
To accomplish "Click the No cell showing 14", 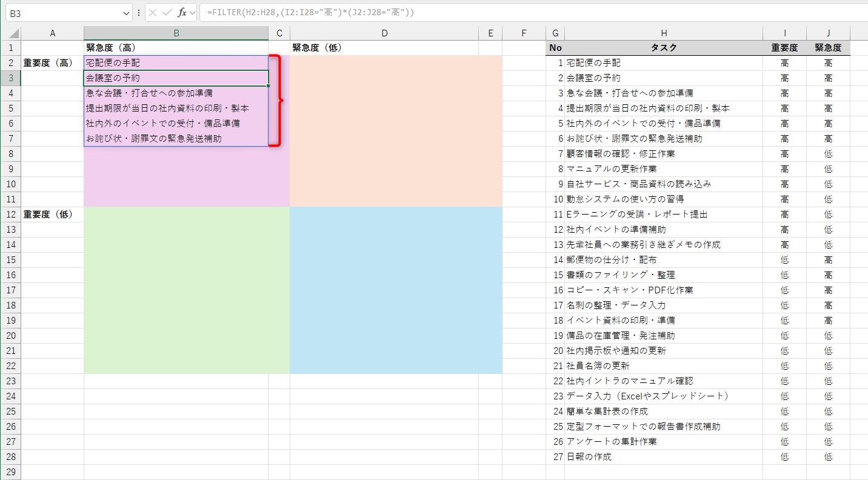I will [555, 260].
